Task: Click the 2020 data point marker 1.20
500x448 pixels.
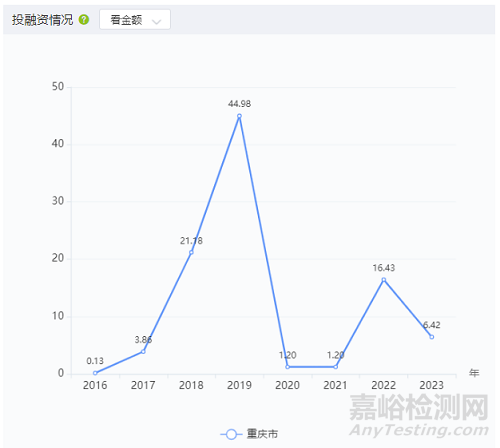Action: tap(287, 367)
